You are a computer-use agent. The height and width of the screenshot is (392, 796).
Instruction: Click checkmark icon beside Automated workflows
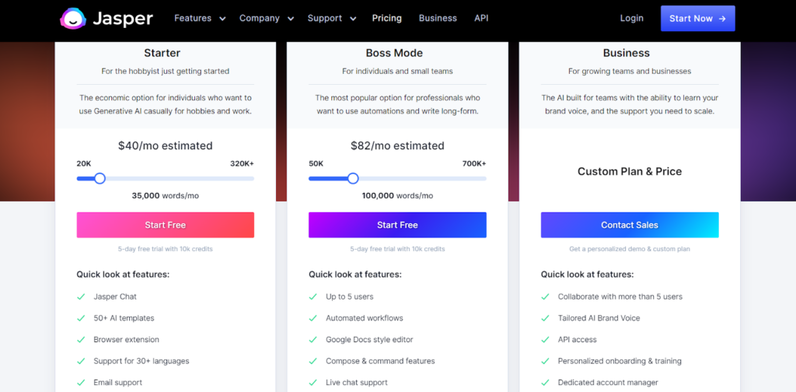tap(313, 318)
